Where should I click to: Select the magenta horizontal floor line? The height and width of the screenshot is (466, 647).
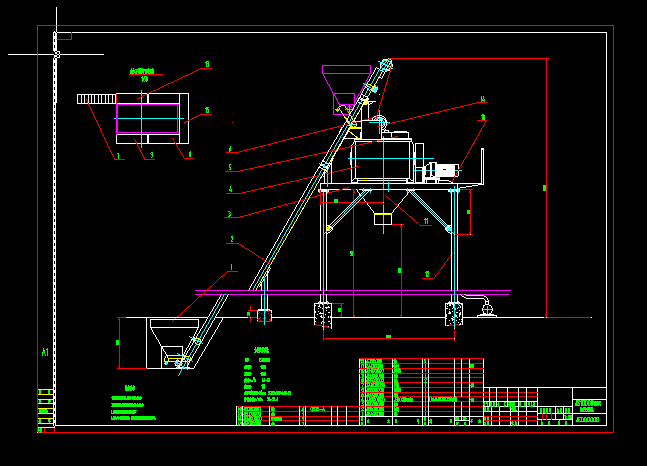353,293
